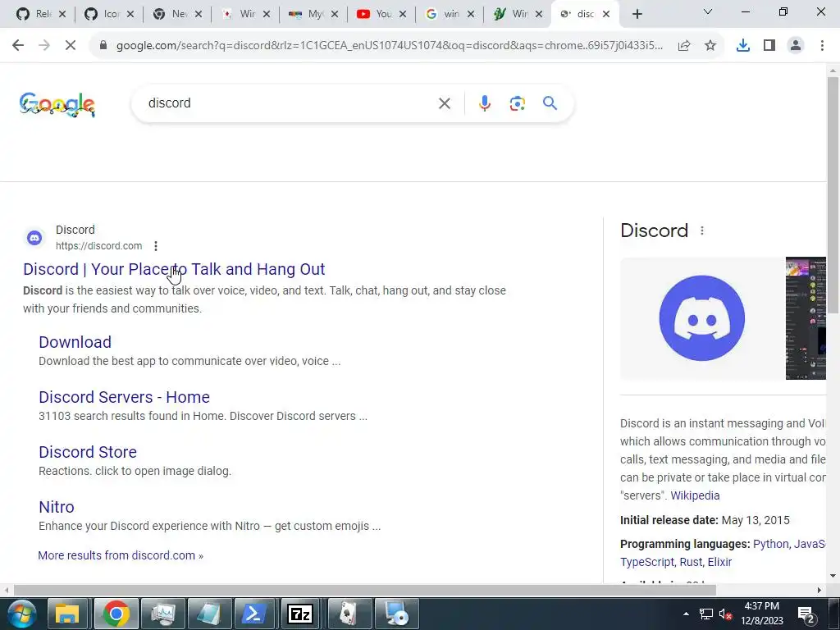The height and width of the screenshot is (630, 840).
Task: Open the Chrome profile avatar
Action: 796,46
